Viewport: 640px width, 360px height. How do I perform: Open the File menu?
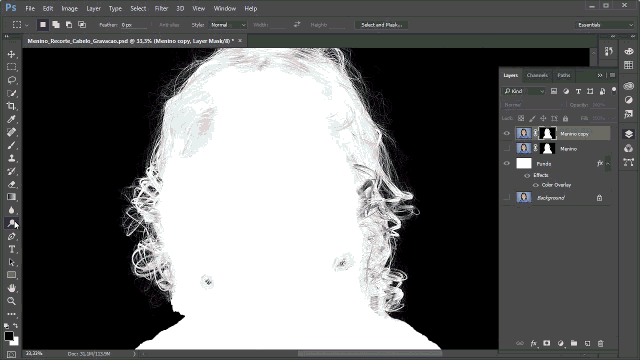[x=30, y=8]
